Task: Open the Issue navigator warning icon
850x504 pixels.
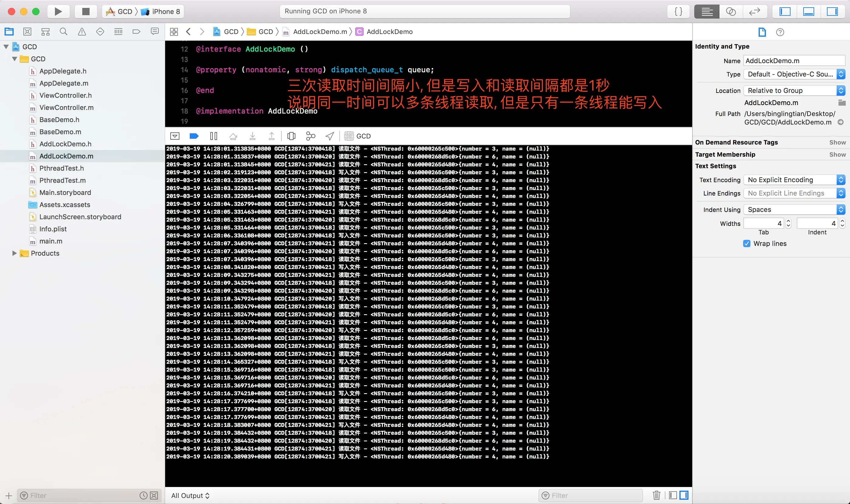Action: point(82,32)
